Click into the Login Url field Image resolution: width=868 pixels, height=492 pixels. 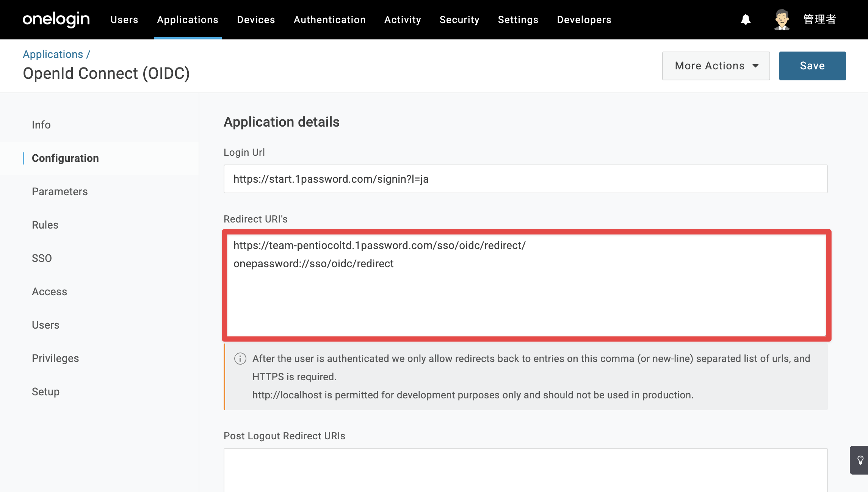(525, 179)
